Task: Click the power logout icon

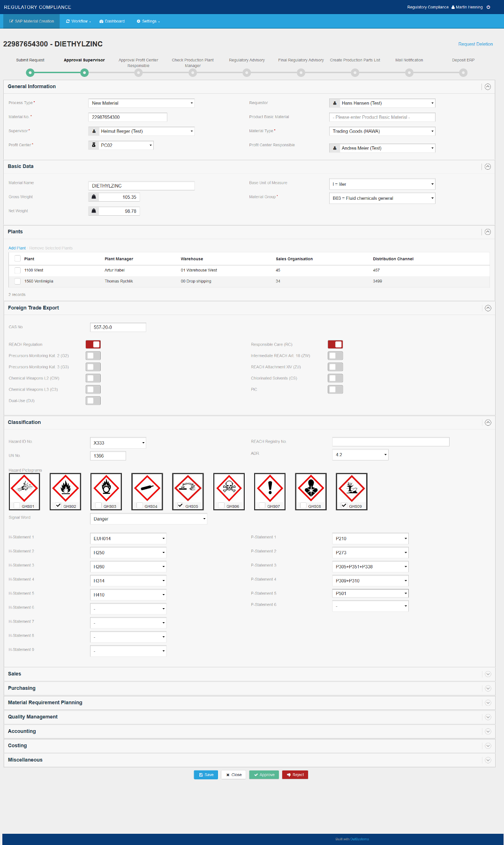Action: click(488, 7)
